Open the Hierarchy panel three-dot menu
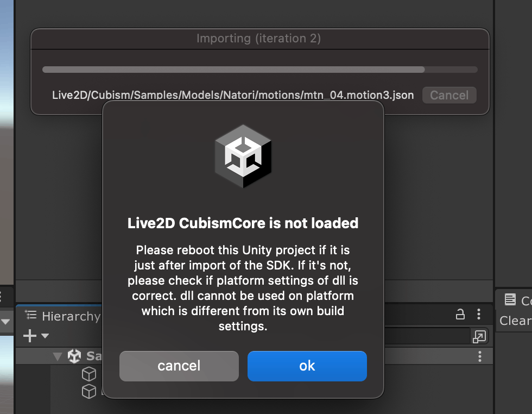Screen dimensions: 532x414 tap(479, 314)
